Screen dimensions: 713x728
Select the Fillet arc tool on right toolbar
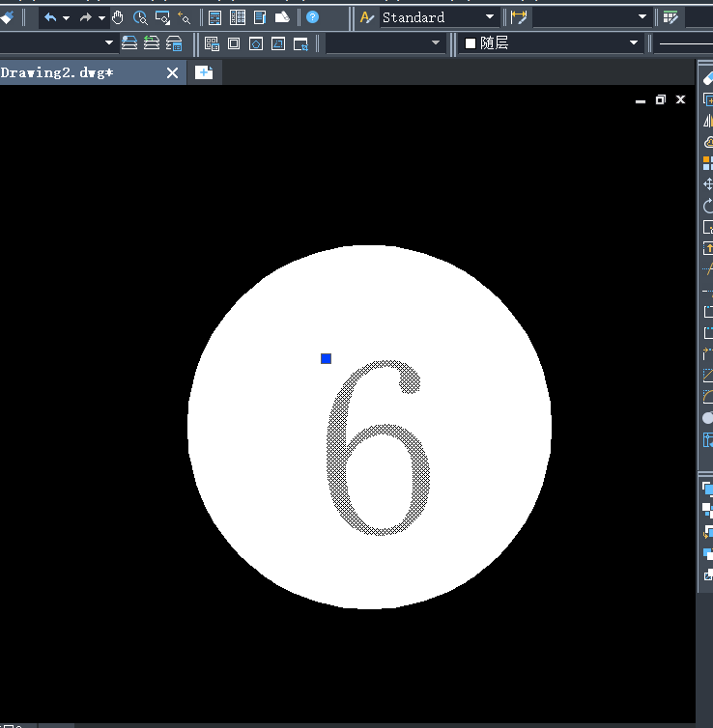click(708, 397)
